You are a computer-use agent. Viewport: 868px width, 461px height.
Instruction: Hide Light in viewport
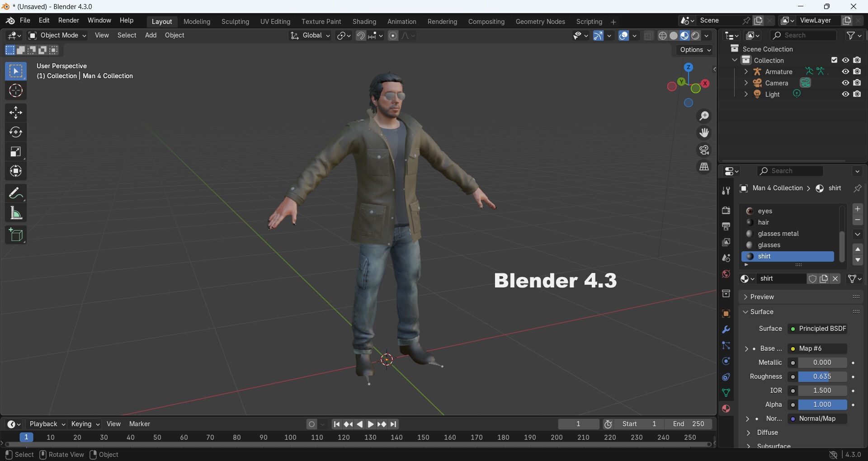click(x=845, y=94)
